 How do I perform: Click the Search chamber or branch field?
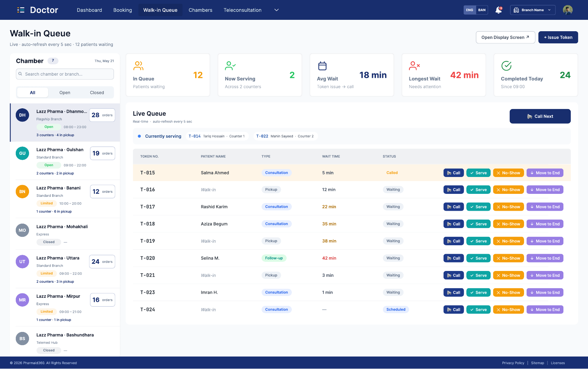[x=65, y=74]
